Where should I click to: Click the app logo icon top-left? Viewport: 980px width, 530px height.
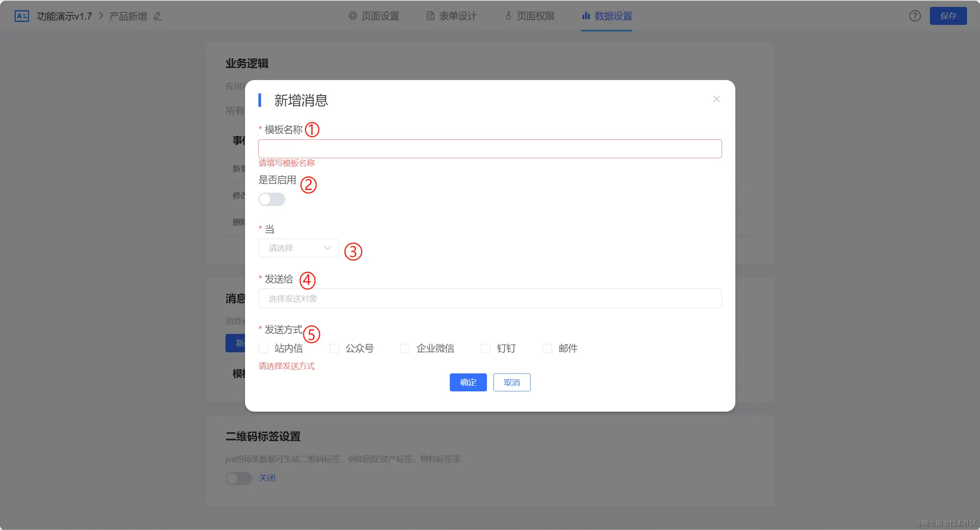pyautogui.click(x=21, y=16)
